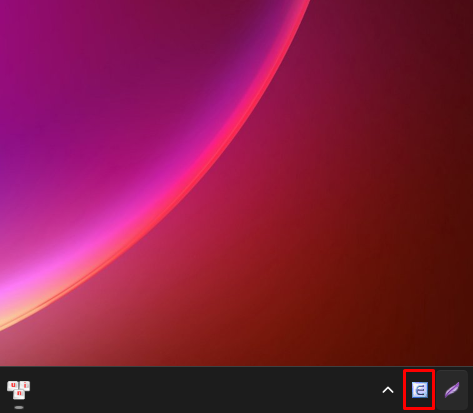Screen dimensions: 473x413
Task: Open the UniKey keyboard app in taskbar
Action: pos(19,390)
